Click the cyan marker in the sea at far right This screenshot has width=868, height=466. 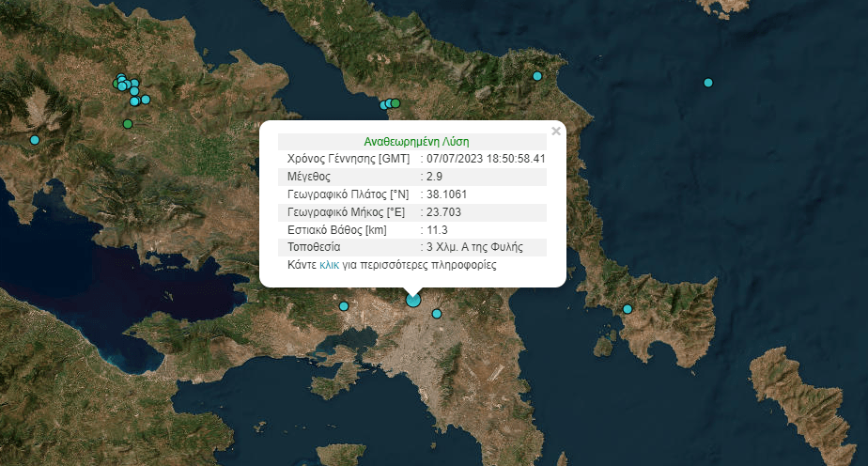coord(708,83)
